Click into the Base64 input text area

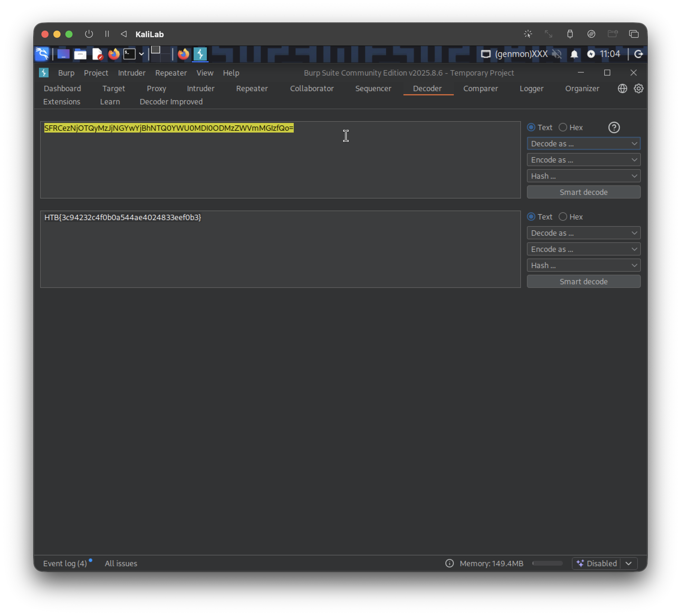click(280, 160)
